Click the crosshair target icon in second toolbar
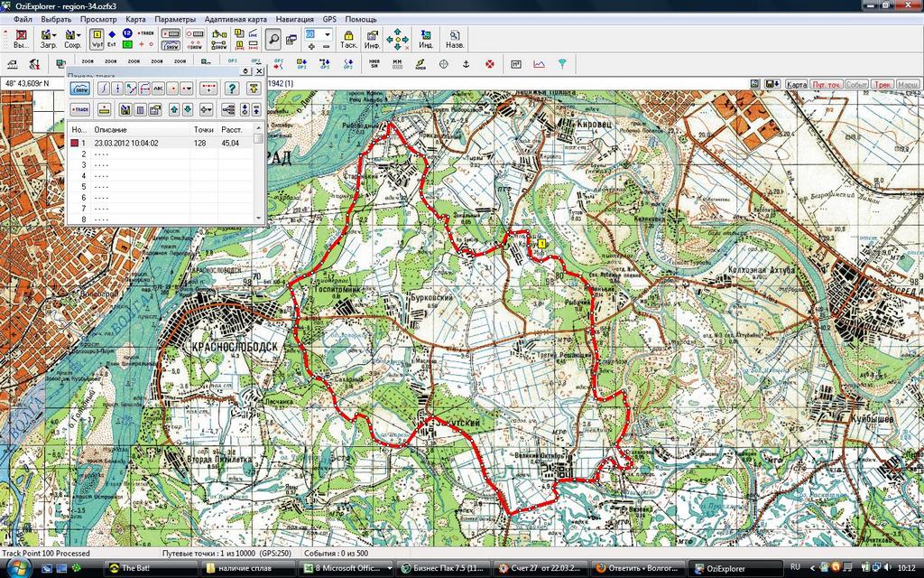This screenshot has height=578, width=924. pos(444,64)
